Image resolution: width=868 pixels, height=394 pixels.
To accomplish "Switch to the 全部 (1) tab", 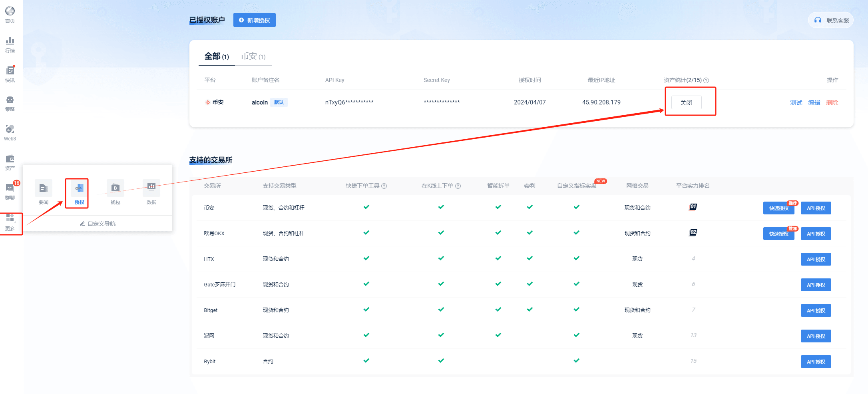I will coord(217,56).
